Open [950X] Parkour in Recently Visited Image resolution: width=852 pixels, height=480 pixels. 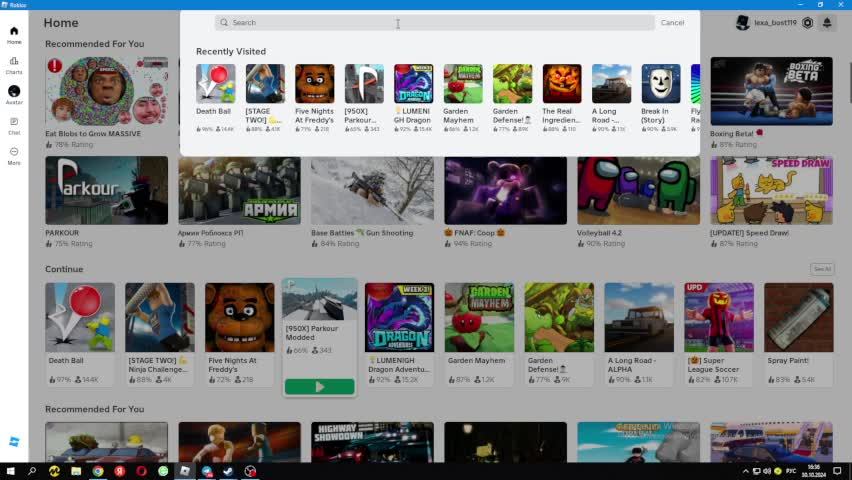click(x=364, y=98)
